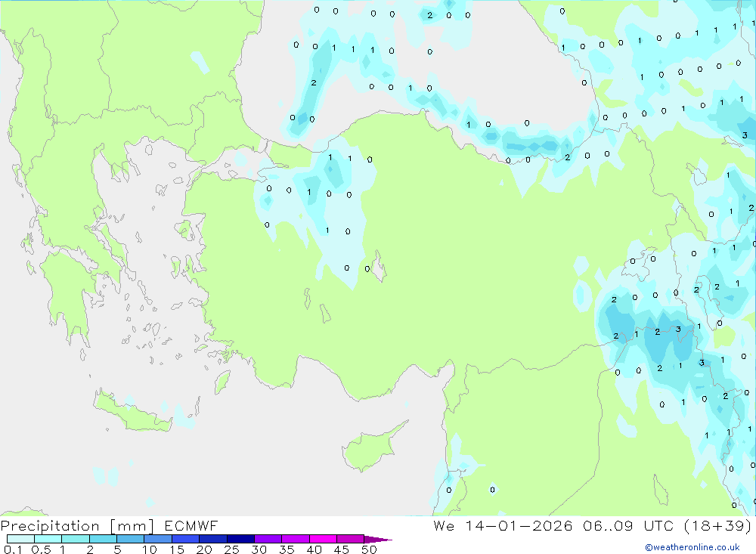The width and height of the screenshot is (756, 554).
Task: Click the '14-01-2026' forecast date
Action: click(519, 525)
